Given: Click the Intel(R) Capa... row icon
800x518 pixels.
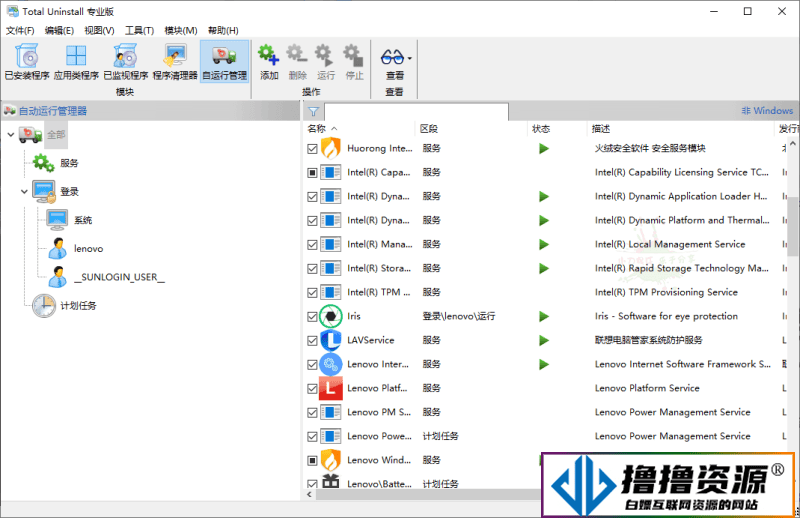Looking at the screenshot, I should tap(331, 172).
